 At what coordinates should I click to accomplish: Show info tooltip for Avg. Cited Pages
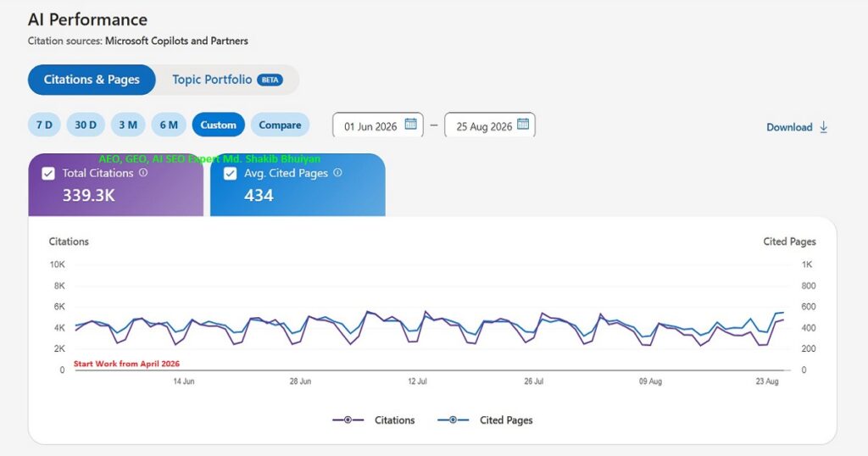337,173
